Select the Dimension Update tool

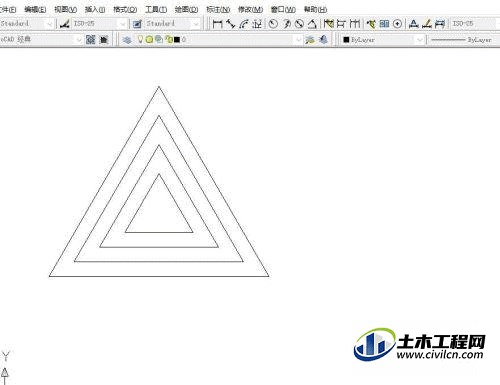(x=440, y=24)
